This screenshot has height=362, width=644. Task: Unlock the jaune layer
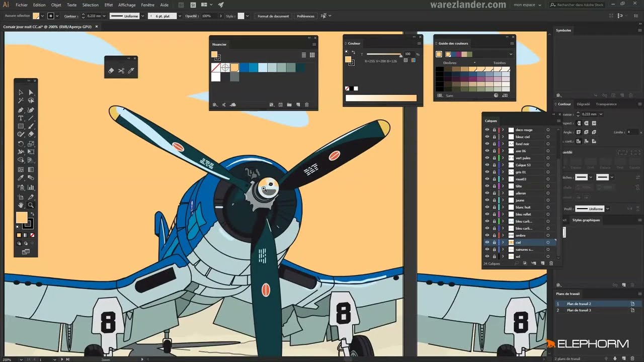[x=494, y=200]
